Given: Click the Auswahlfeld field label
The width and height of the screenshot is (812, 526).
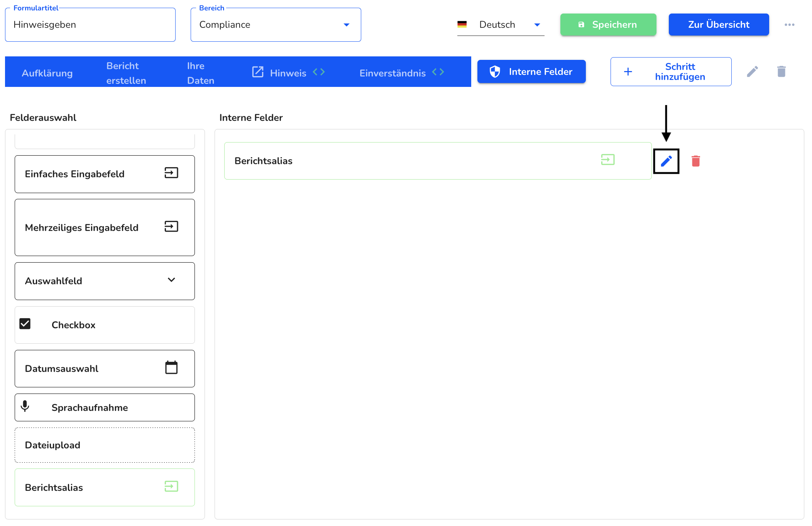Looking at the screenshot, I should [x=54, y=281].
